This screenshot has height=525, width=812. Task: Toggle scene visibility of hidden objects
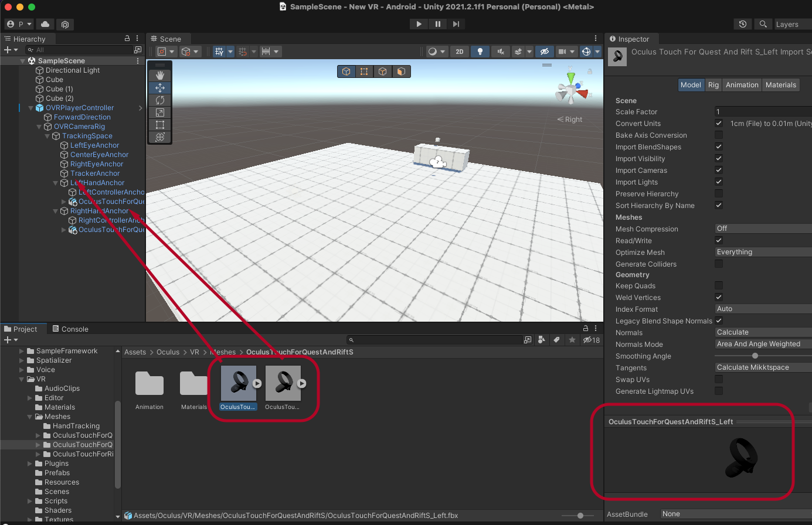[545, 52]
